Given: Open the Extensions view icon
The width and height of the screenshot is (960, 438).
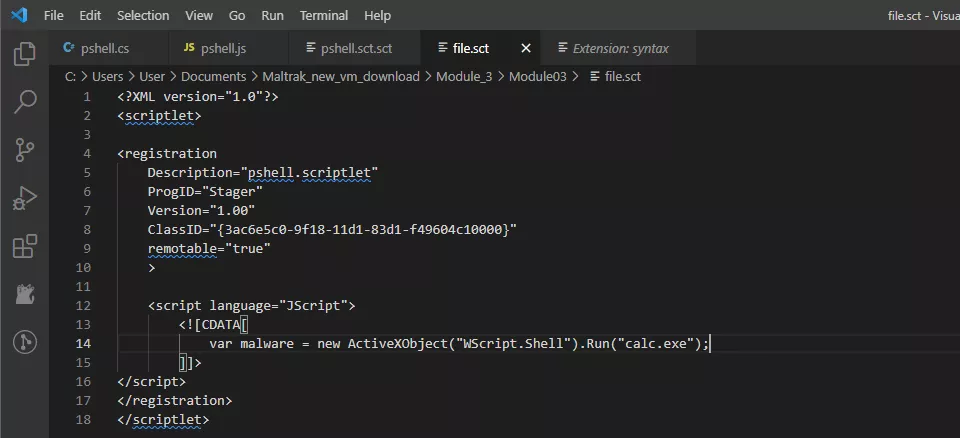Looking at the screenshot, I should coord(24,246).
